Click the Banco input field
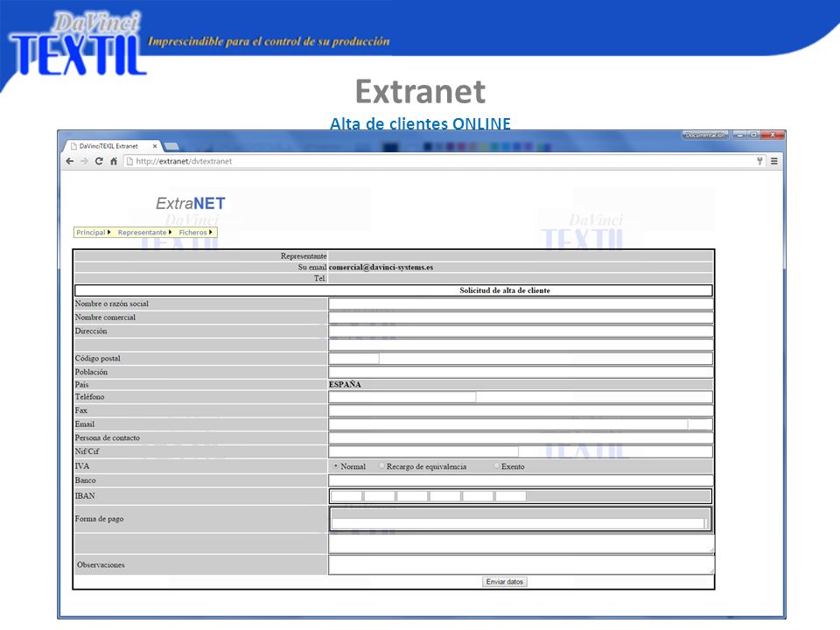 point(521,480)
